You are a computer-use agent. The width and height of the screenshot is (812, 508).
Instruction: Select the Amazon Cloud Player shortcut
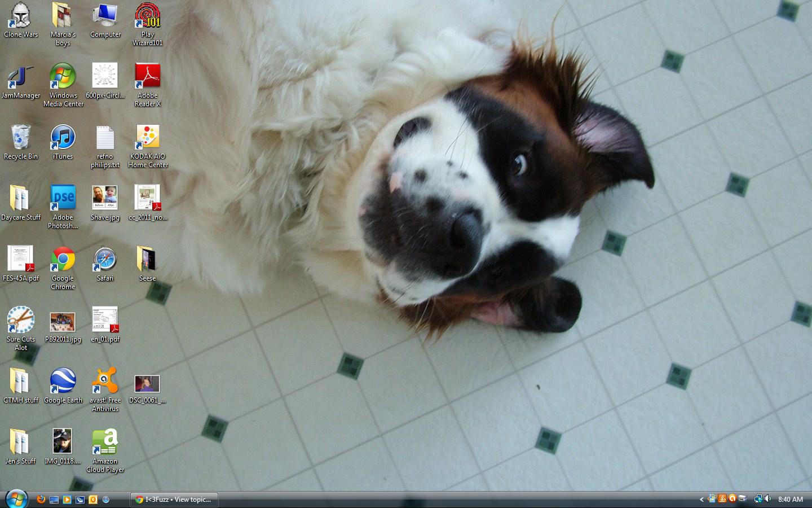[x=105, y=443]
